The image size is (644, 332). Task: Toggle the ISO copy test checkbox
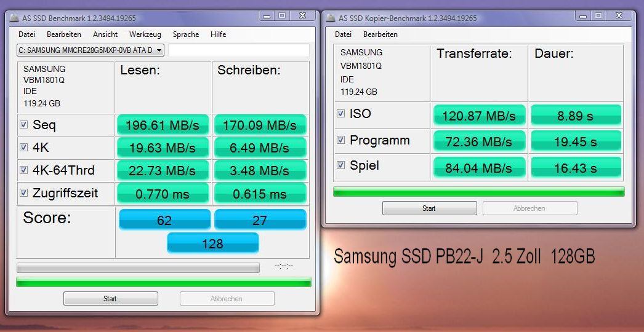point(340,114)
